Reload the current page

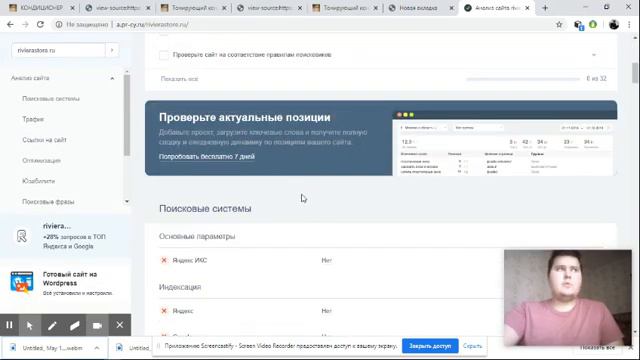[40, 24]
